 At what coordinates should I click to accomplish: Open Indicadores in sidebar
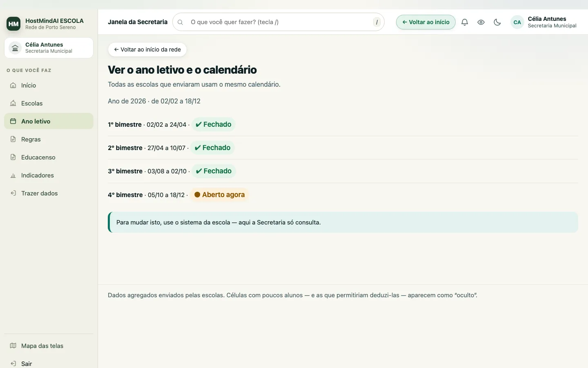[x=49, y=175]
